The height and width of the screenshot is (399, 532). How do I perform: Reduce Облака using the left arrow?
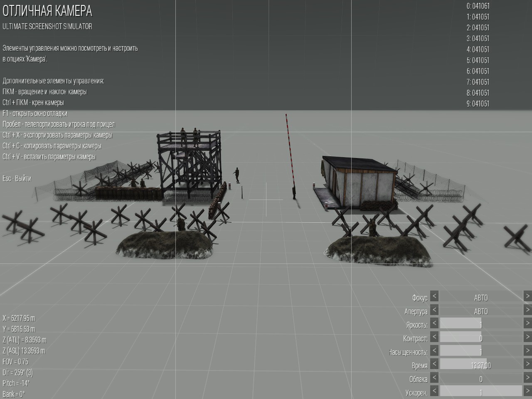pyautogui.click(x=434, y=378)
